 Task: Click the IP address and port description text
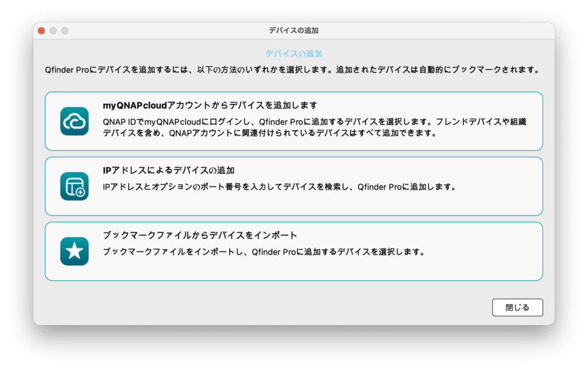278,187
